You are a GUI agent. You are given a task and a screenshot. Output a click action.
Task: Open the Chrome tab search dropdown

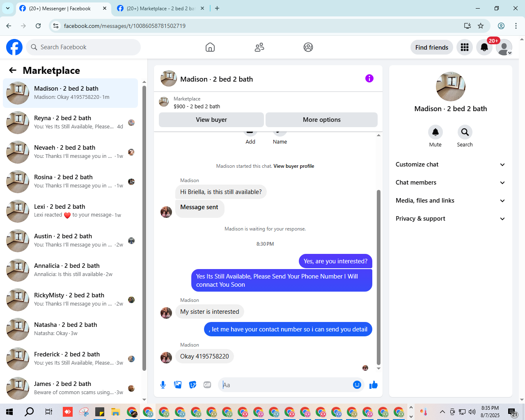(8, 8)
